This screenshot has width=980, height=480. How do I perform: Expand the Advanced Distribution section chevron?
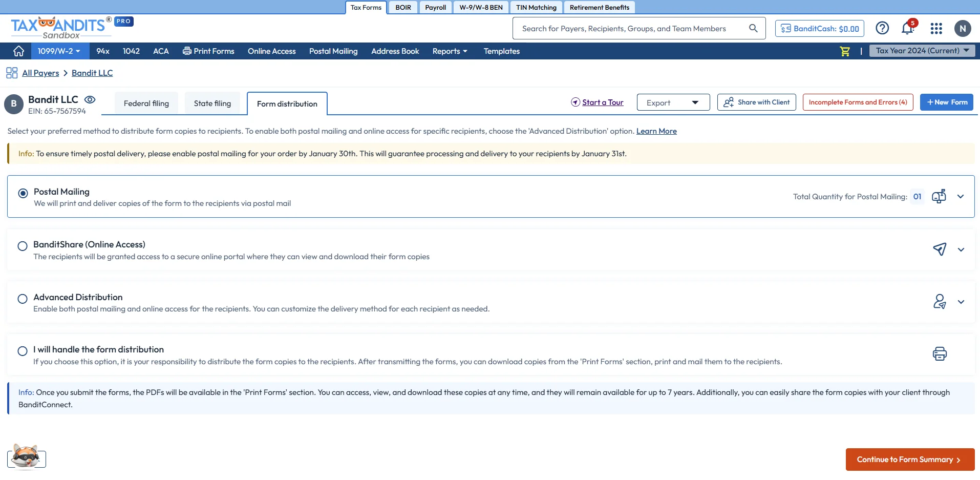[x=961, y=302]
